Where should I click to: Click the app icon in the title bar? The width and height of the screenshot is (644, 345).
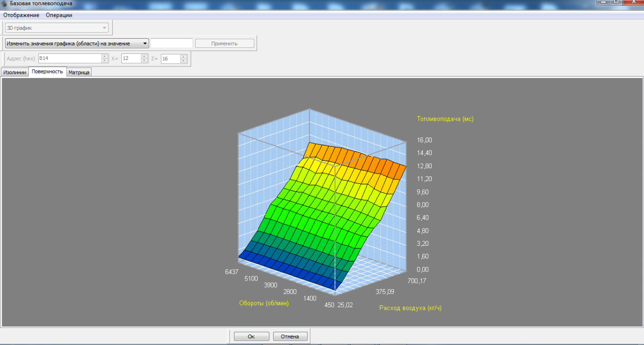pyautogui.click(x=5, y=4)
